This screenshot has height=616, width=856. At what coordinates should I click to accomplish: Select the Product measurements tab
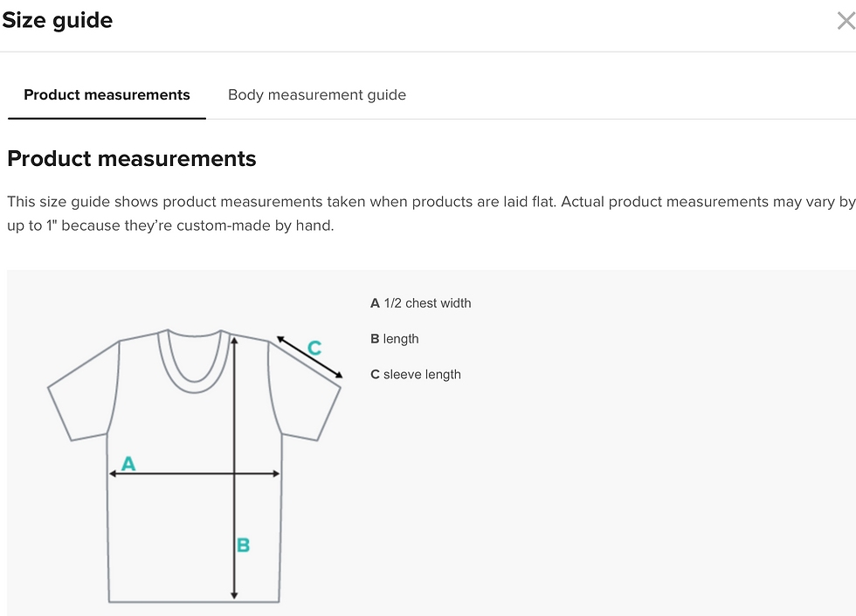click(x=107, y=94)
